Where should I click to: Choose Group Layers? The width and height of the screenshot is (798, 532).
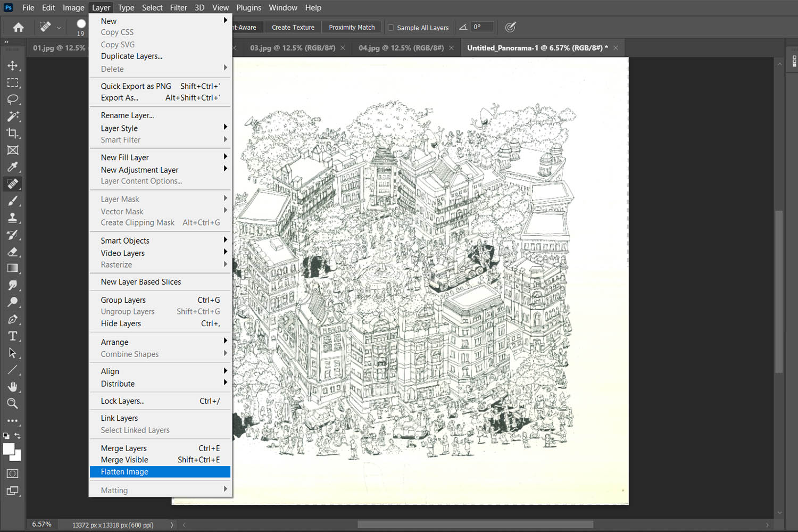tap(160, 300)
